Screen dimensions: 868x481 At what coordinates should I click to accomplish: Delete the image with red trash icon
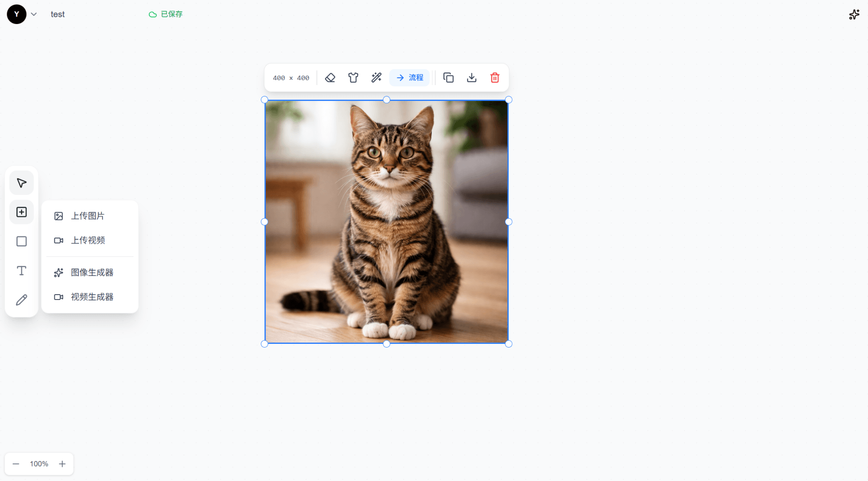(495, 78)
